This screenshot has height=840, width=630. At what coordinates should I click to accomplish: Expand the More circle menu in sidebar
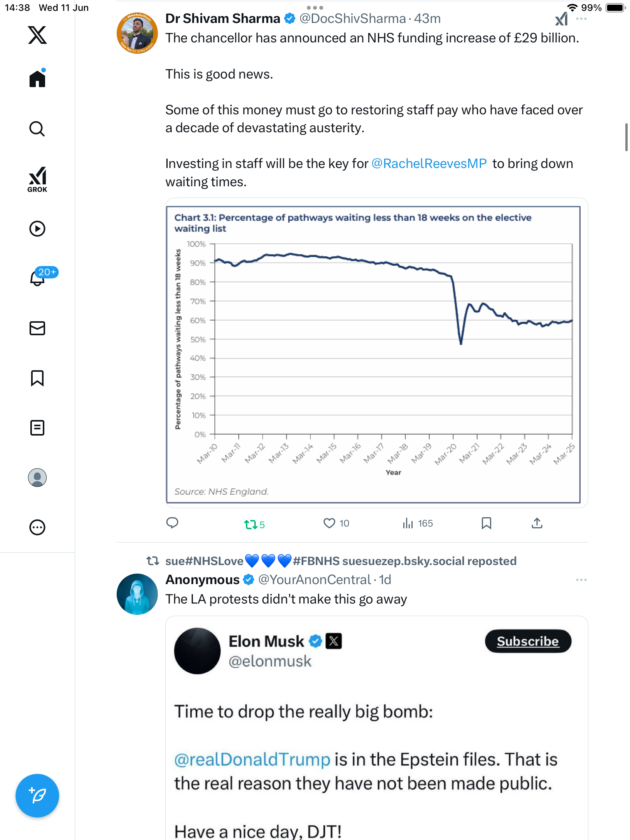pos(37,527)
